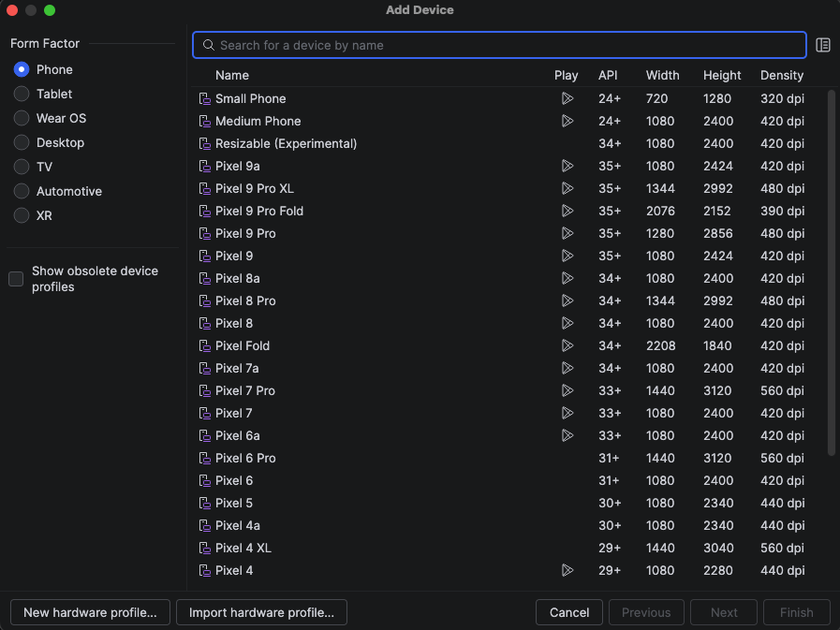Select the XR form factor
Viewport: 840px width, 630px height.
22,215
